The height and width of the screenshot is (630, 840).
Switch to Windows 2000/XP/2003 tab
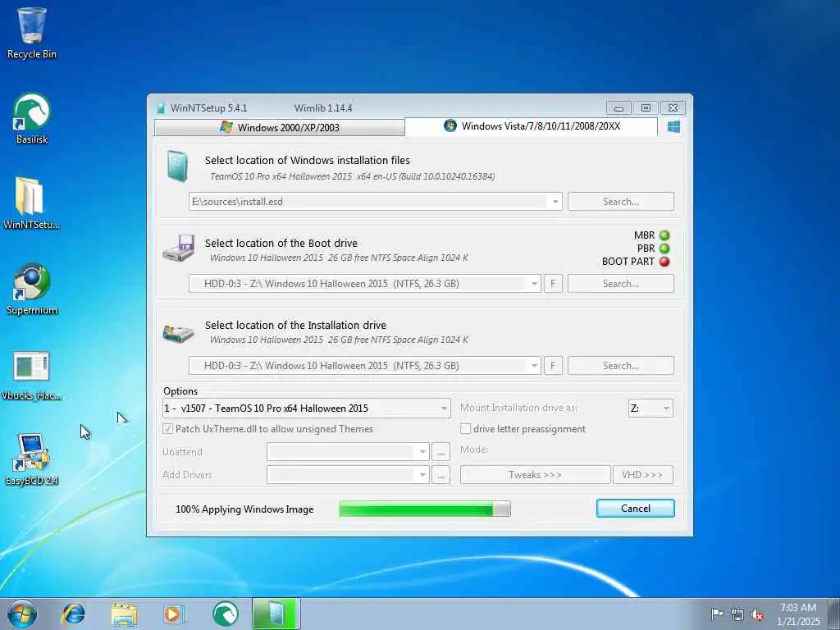(279, 127)
